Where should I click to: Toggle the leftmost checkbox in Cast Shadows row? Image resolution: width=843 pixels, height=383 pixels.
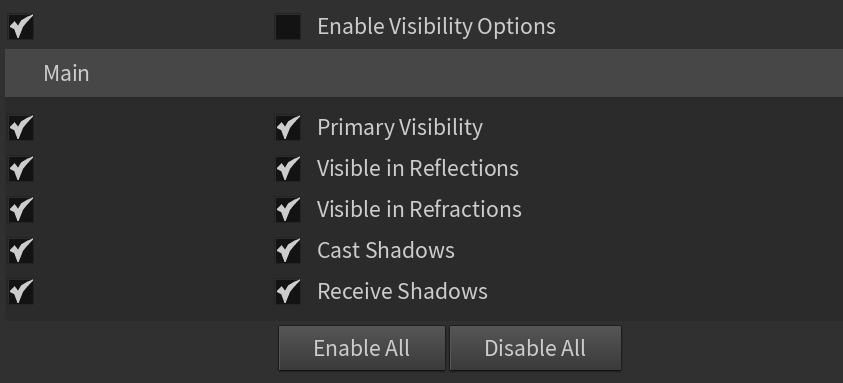20,250
